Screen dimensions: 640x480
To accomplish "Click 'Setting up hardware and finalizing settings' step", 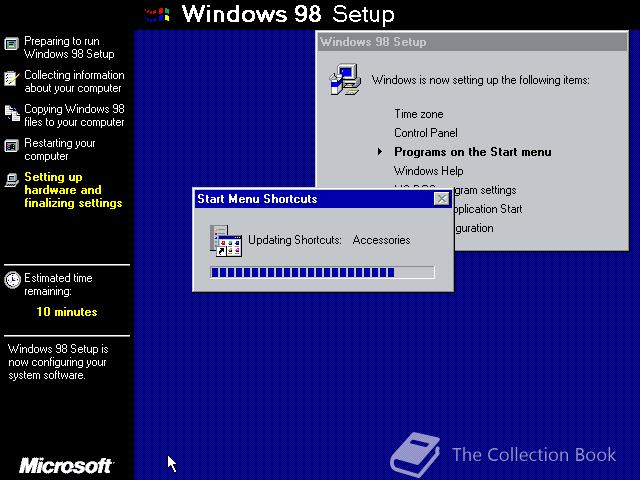I will point(73,190).
